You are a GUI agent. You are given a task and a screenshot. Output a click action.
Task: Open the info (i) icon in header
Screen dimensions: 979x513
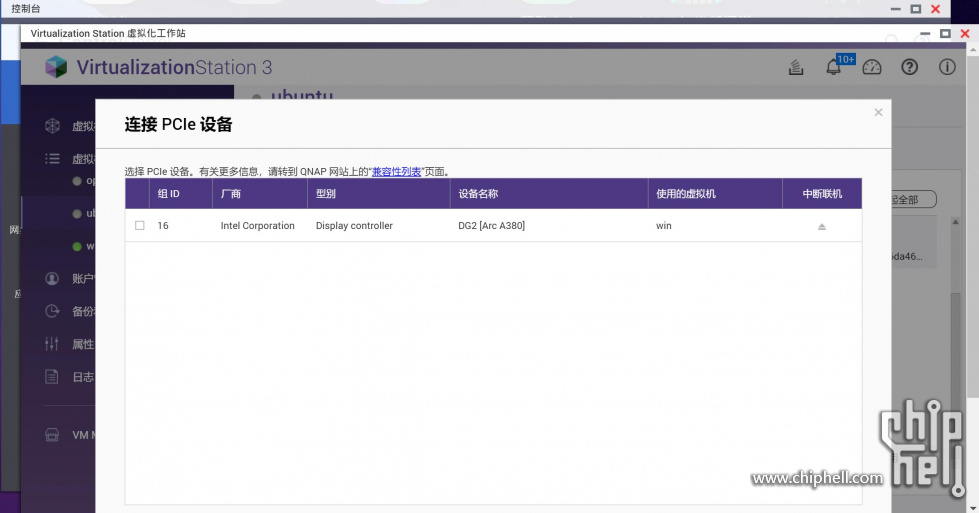(947, 67)
